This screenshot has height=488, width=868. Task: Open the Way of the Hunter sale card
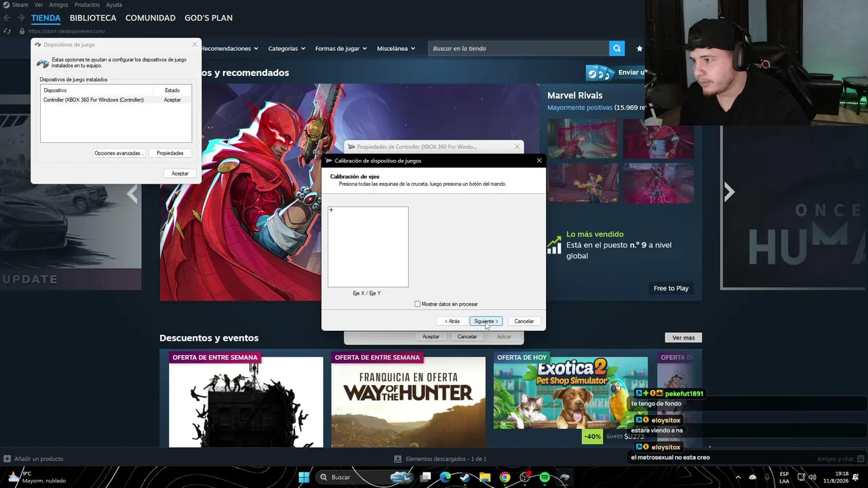(408, 399)
